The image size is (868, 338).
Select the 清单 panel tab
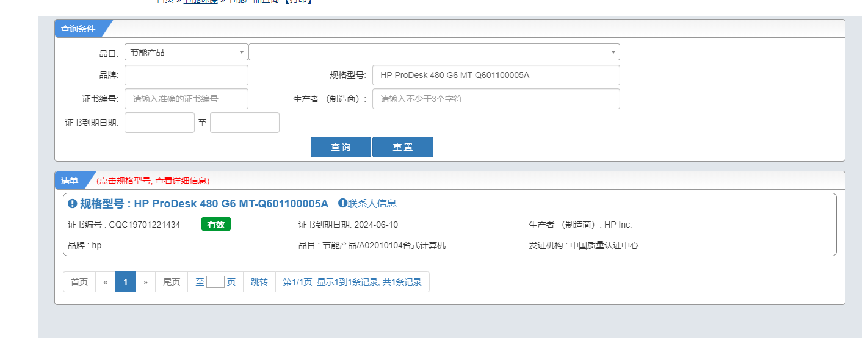point(70,181)
